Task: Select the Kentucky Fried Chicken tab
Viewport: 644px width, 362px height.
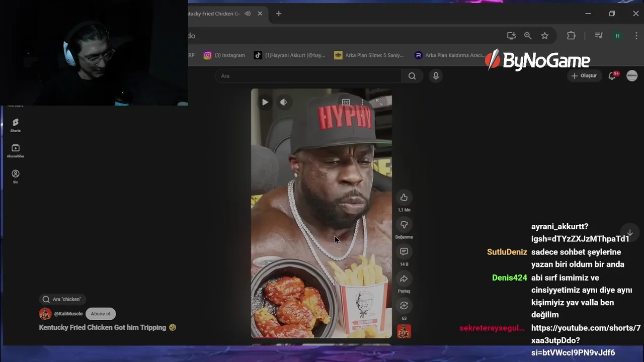Action: pyautogui.click(x=214, y=14)
